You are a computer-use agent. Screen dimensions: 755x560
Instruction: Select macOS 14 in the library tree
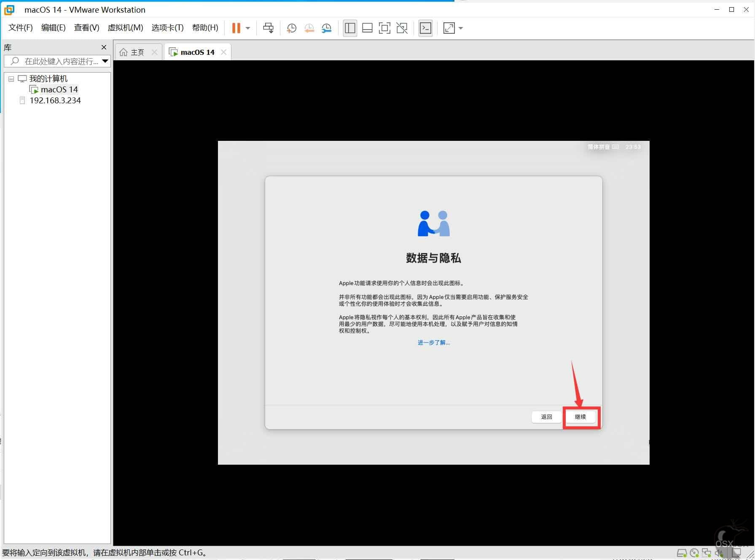pyautogui.click(x=59, y=89)
